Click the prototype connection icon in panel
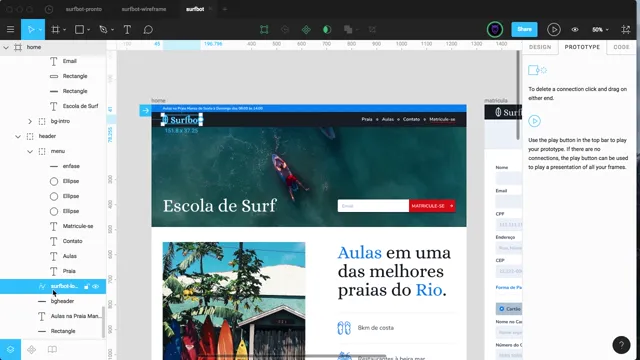 537,70
